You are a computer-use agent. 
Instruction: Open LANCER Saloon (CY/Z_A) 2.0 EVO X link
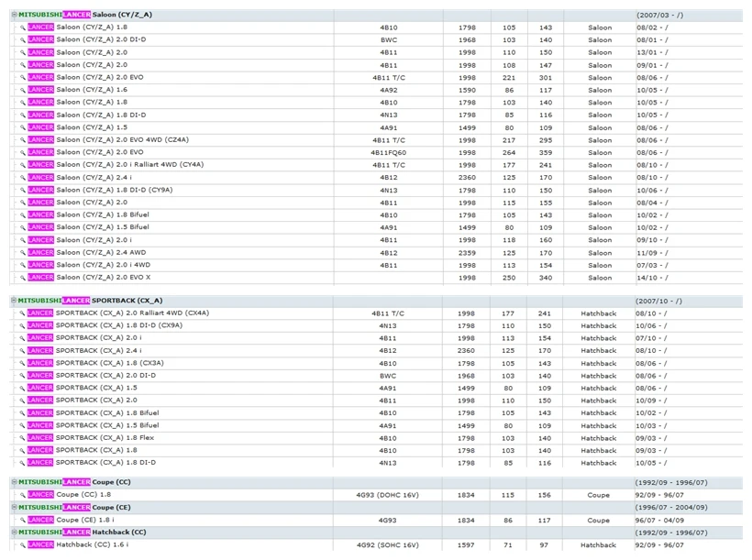tap(89, 278)
